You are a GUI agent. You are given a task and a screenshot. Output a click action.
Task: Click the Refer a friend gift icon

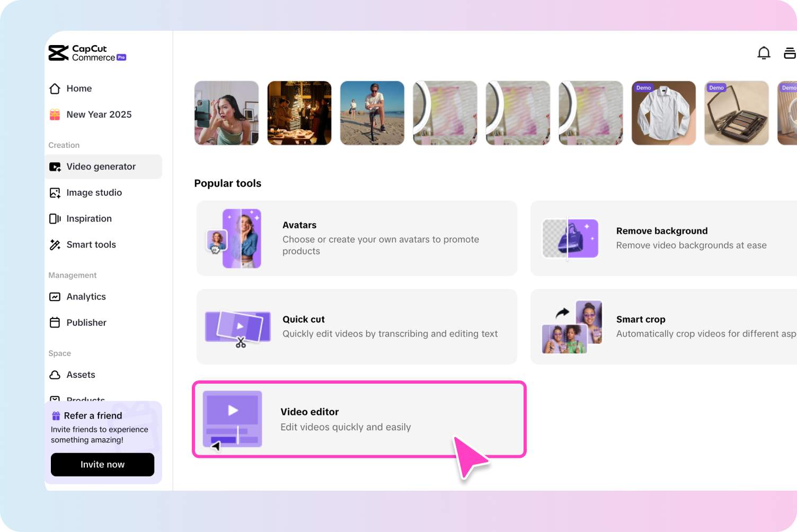click(56, 416)
